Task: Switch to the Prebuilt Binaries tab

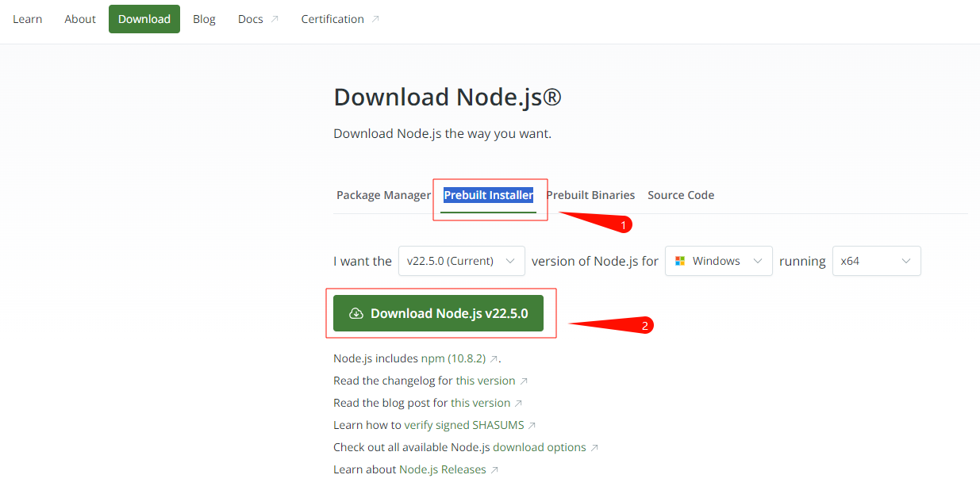Action: [590, 195]
